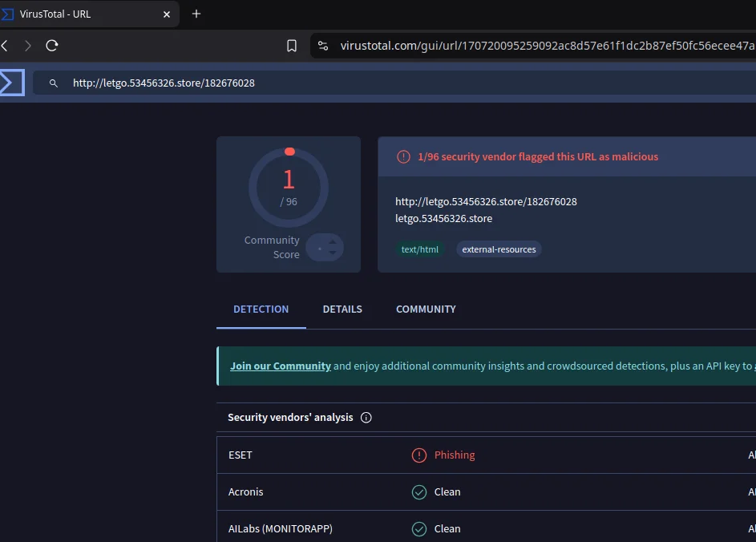Go back with browser back arrow
Screen dimensions: 756x542
pos(5,46)
